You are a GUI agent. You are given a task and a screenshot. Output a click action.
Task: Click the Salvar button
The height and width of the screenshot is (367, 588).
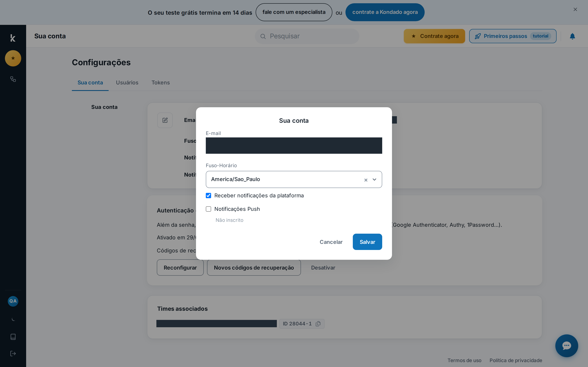click(x=367, y=242)
